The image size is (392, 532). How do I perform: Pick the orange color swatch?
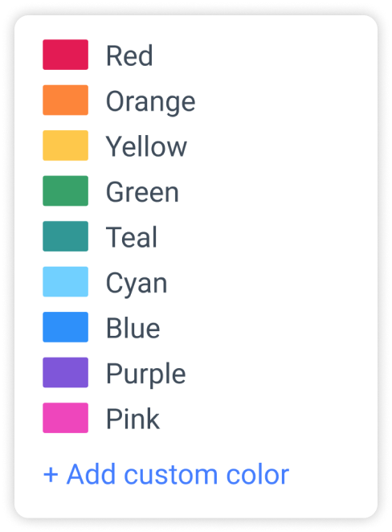point(65,100)
